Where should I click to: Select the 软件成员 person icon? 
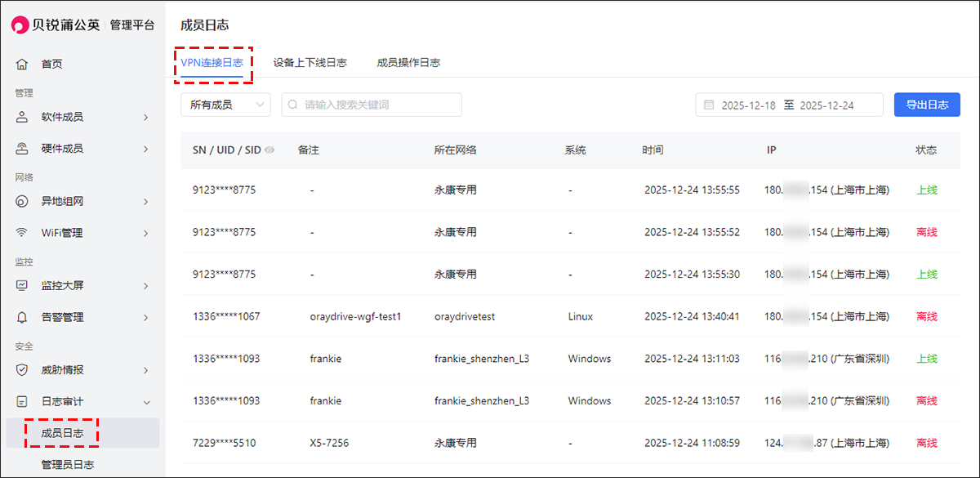pyautogui.click(x=22, y=117)
